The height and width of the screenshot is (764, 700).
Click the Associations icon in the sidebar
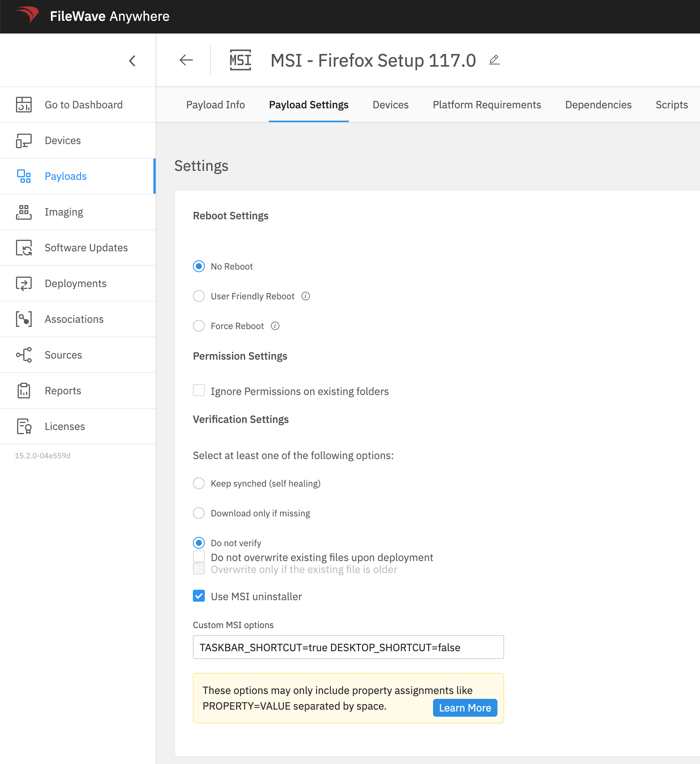point(24,319)
